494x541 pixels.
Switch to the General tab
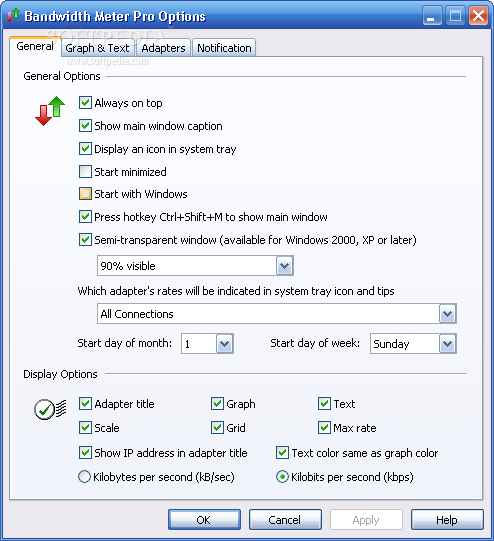pos(35,46)
